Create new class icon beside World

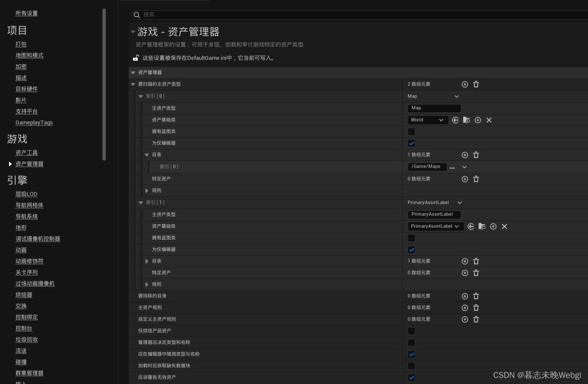click(478, 120)
